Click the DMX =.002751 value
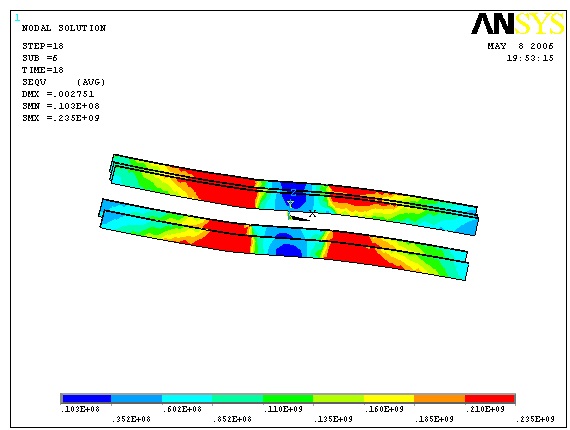 (x=58, y=94)
